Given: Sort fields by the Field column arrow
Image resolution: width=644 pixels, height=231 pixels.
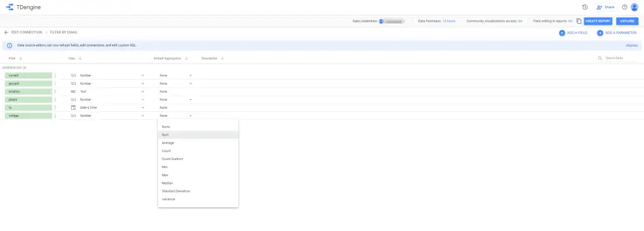Looking at the screenshot, I should [21, 58].
